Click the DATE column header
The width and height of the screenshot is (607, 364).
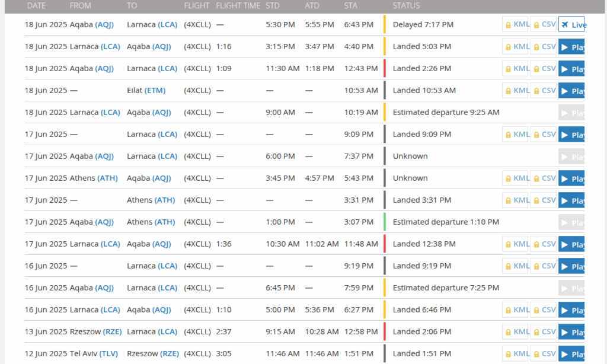(36, 6)
